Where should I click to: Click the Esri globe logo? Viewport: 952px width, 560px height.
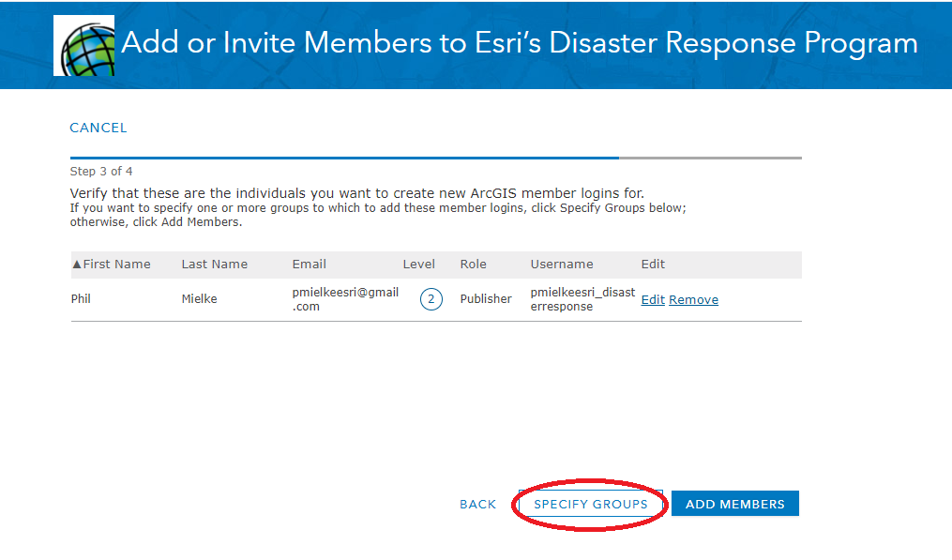click(x=83, y=46)
